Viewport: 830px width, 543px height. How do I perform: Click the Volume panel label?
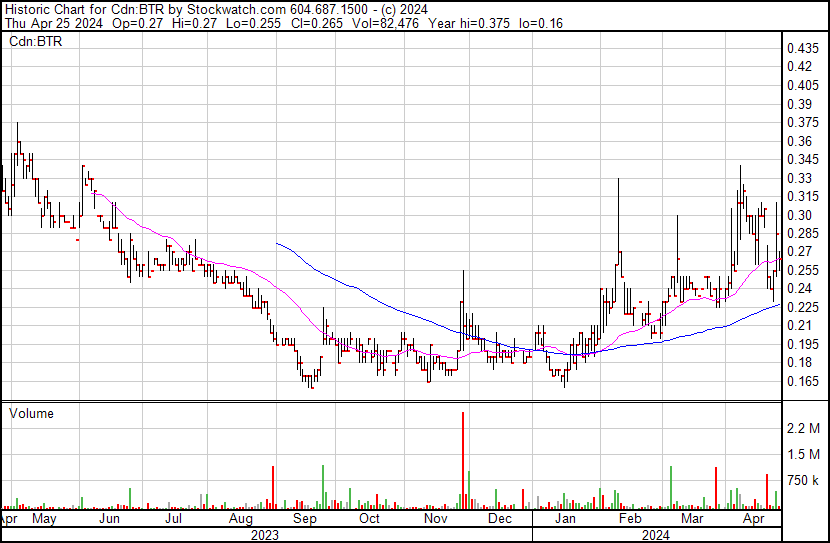click(31, 413)
